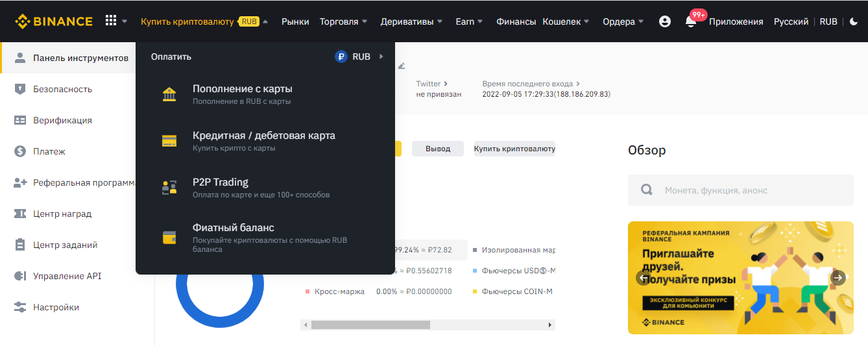Open the apps grid menu icon
Screen dimensions: 868x346
[x=111, y=21]
